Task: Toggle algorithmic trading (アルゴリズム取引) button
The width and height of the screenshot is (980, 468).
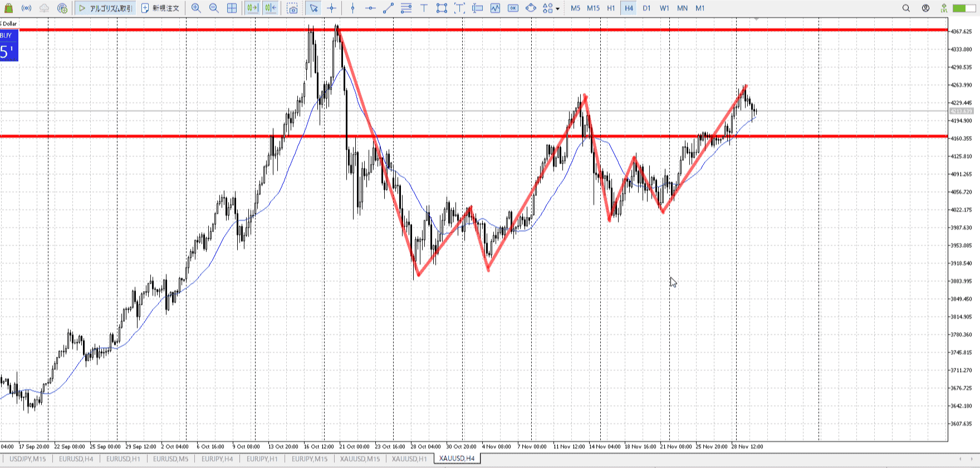Action: (x=106, y=8)
